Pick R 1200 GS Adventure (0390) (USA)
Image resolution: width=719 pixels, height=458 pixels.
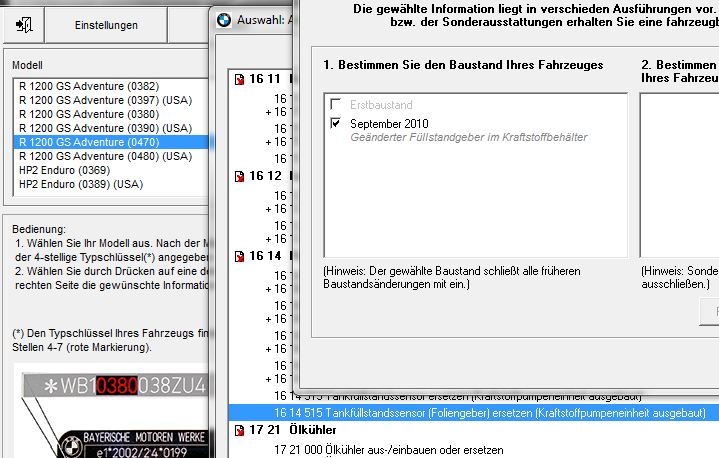click(104, 129)
